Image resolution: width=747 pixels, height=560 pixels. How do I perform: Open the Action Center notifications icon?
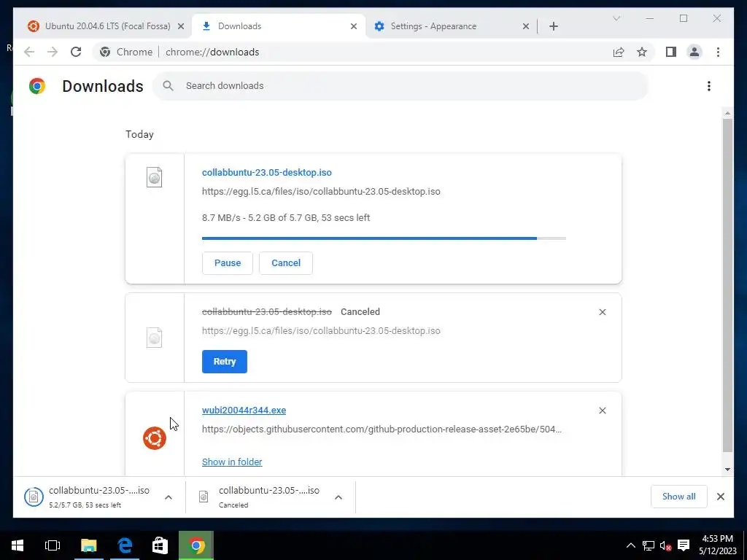click(x=684, y=545)
